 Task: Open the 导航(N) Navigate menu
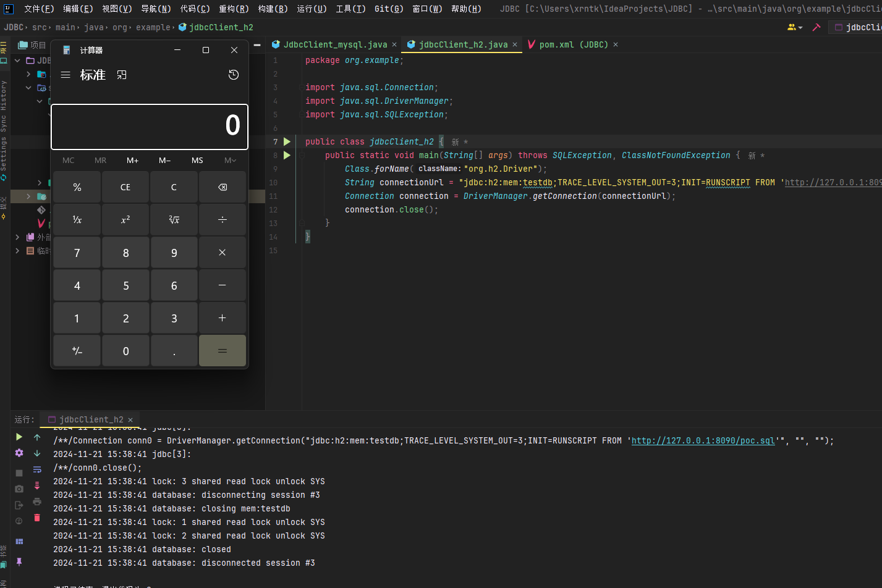tap(156, 9)
